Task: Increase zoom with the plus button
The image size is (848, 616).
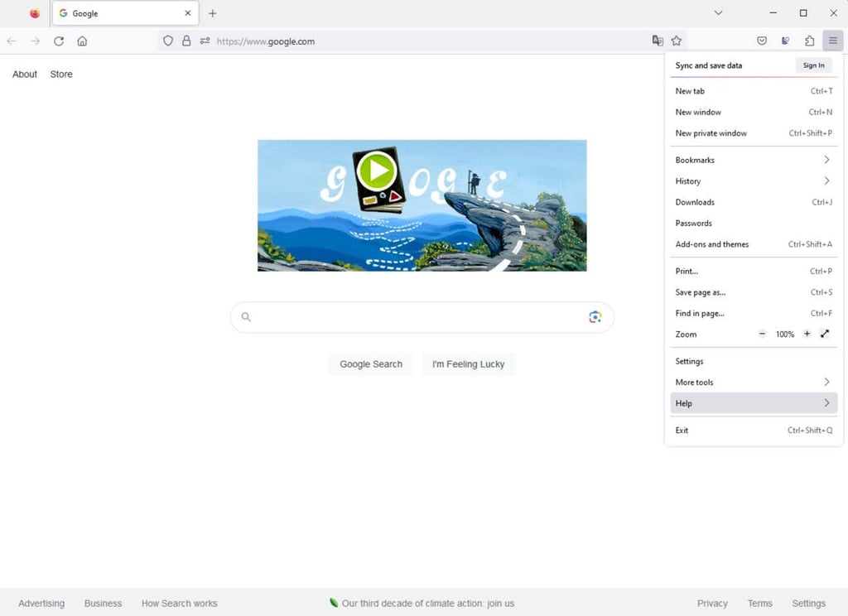Action: pos(807,334)
